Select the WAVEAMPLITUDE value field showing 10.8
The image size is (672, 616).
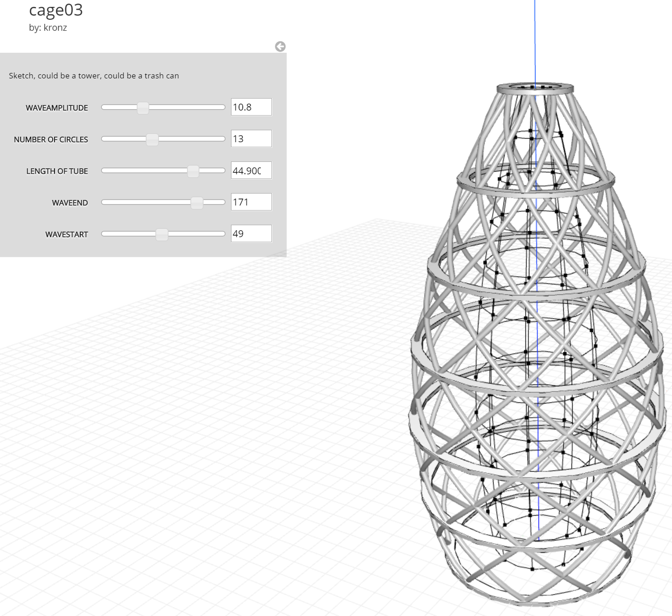(x=251, y=107)
